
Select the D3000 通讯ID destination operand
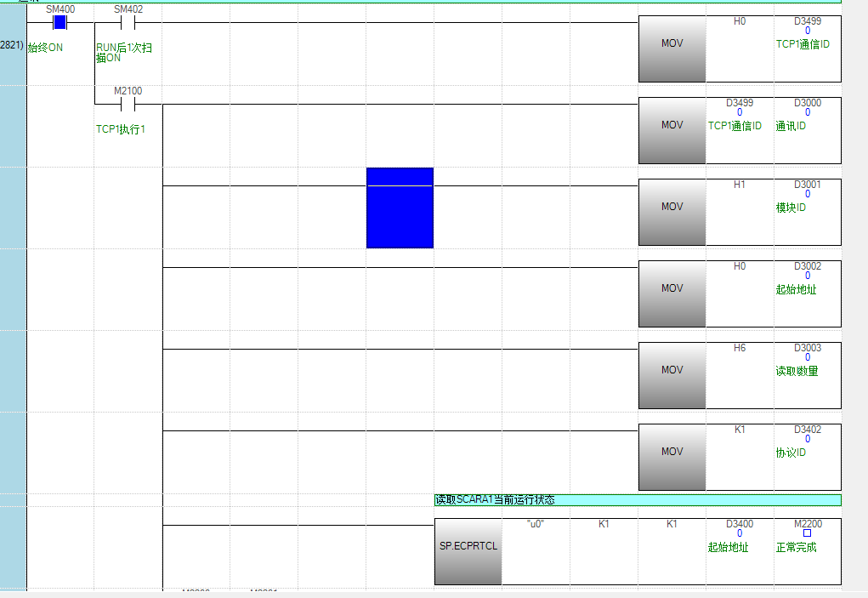(807, 103)
